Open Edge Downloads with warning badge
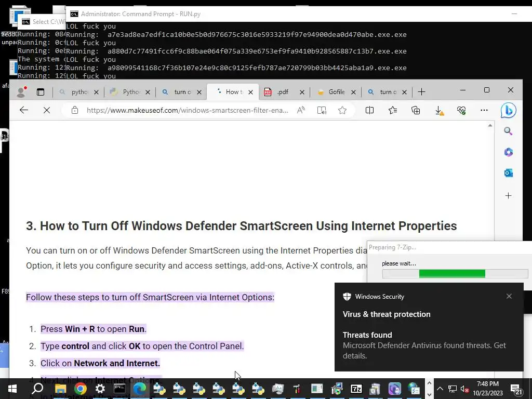532x399 pixels. [x=439, y=111]
